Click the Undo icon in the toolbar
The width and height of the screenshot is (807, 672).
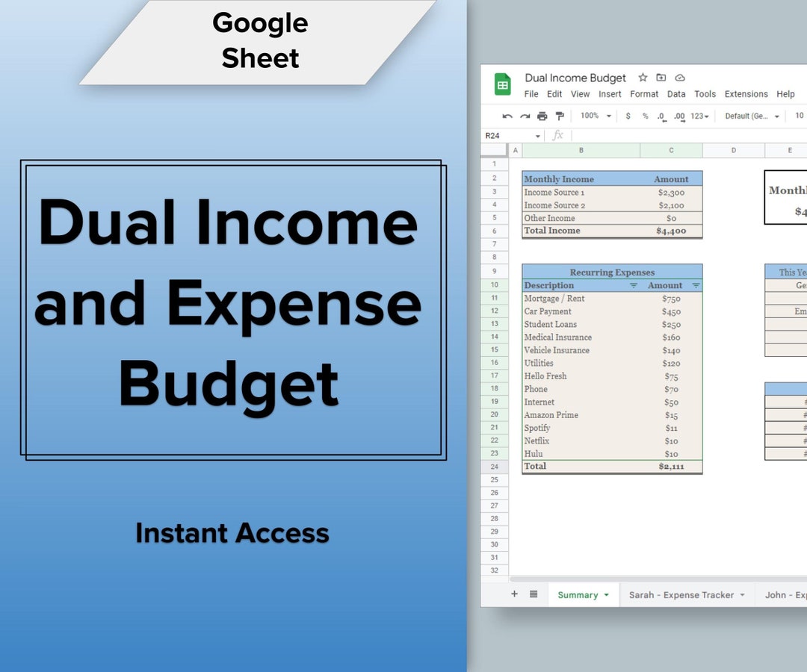tap(508, 116)
